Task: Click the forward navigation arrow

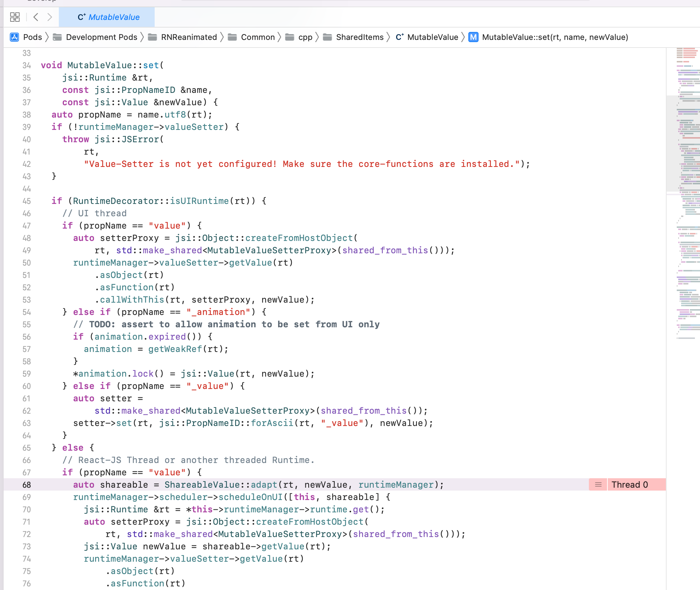Action: [x=50, y=17]
